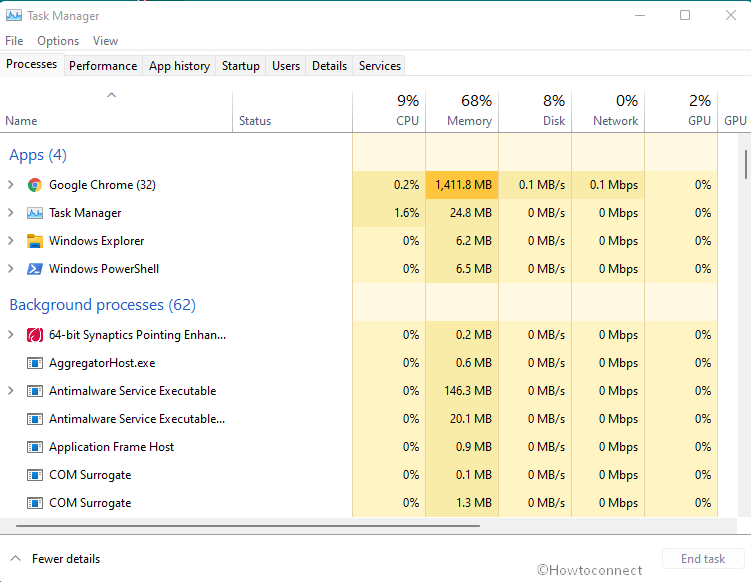This screenshot has width=751, height=582.
Task: Click icon of COM Surrogate using 0.1 MB
Action: [x=34, y=475]
